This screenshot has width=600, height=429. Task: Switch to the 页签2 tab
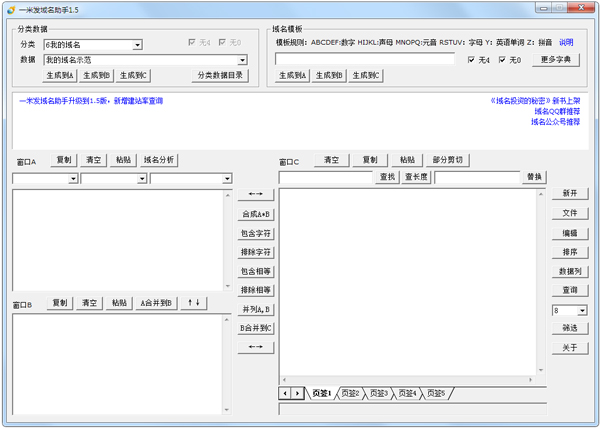(x=350, y=394)
